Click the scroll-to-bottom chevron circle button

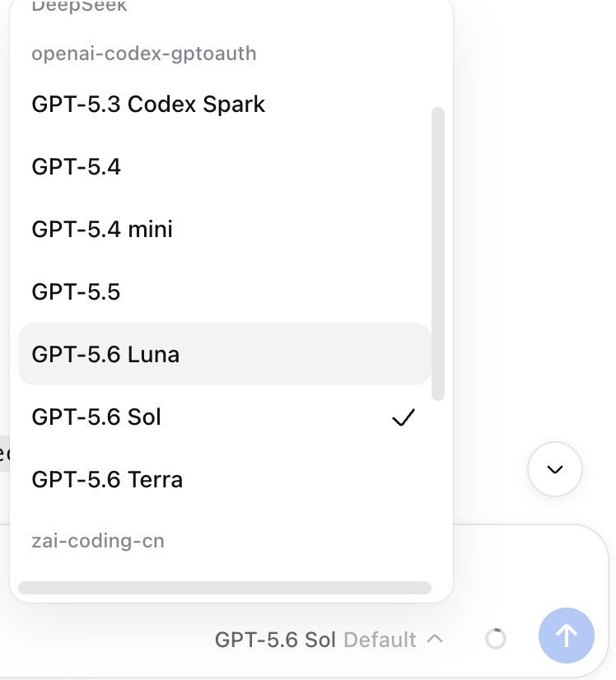555,469
